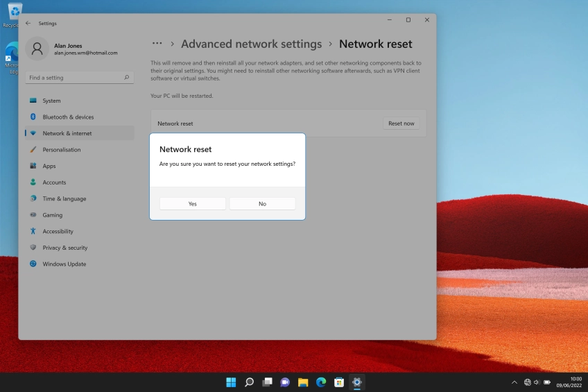
Task: Go back using the Settings back arrow
Action: coord(28,24)
